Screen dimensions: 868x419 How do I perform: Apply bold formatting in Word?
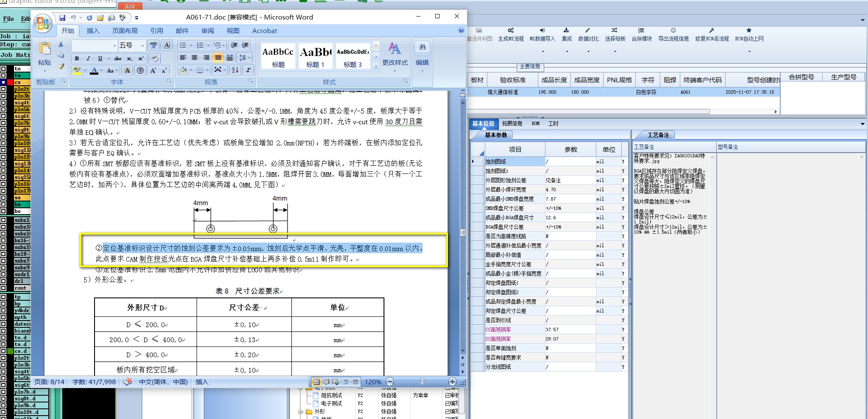[77, 59]
